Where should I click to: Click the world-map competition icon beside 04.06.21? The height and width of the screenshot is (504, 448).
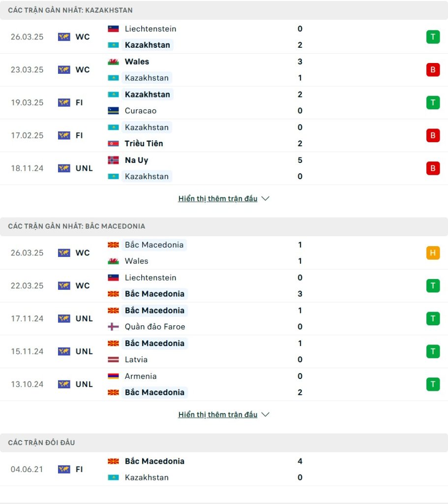[x=64, y=469]
